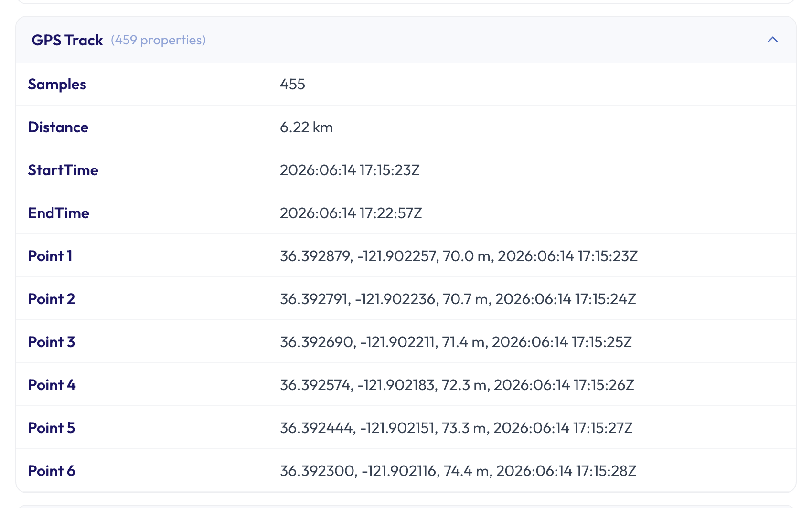Select EndTime value 2026:06:14 17:22:57Z
The height and width of the screenshot is (508, 812).
point(351,213)
